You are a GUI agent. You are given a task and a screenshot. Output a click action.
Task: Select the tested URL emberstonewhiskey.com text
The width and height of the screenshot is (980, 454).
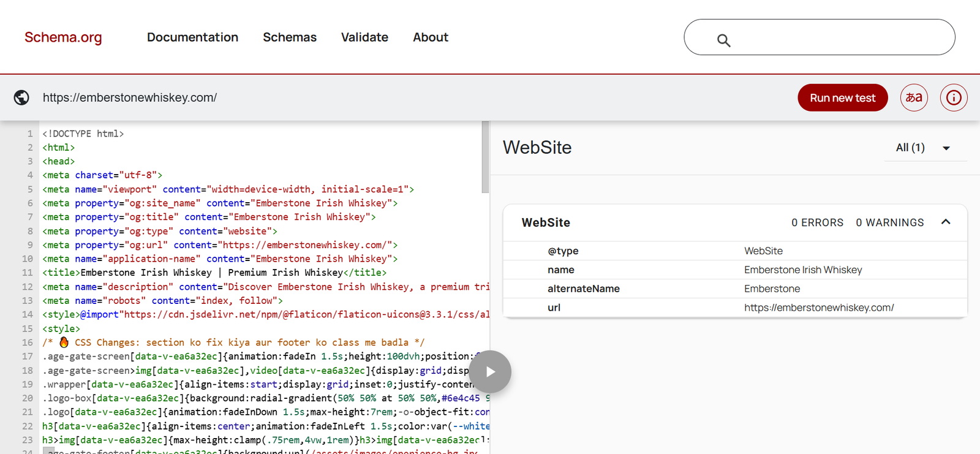pyautogui.click(x=130, y=97)
